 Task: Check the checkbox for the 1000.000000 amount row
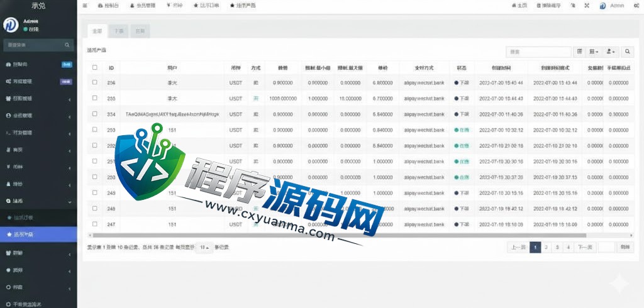click(95, 97)
